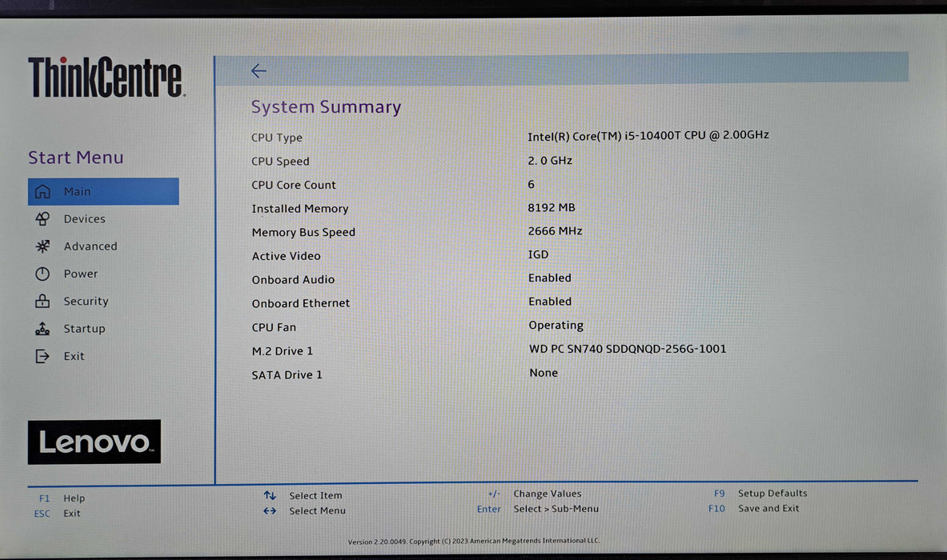Select the Active Video label
947x560 pixels.
287,256
